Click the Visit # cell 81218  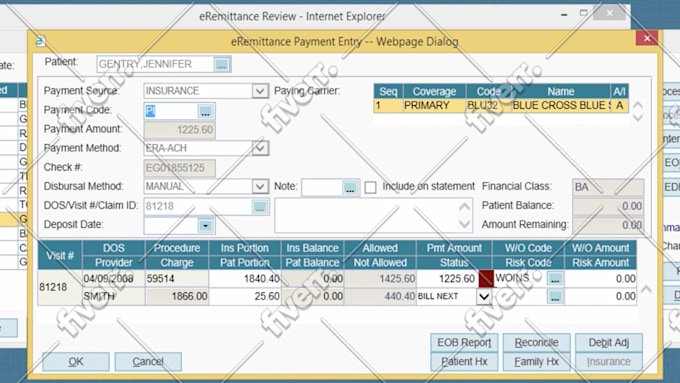click(60, 287)
